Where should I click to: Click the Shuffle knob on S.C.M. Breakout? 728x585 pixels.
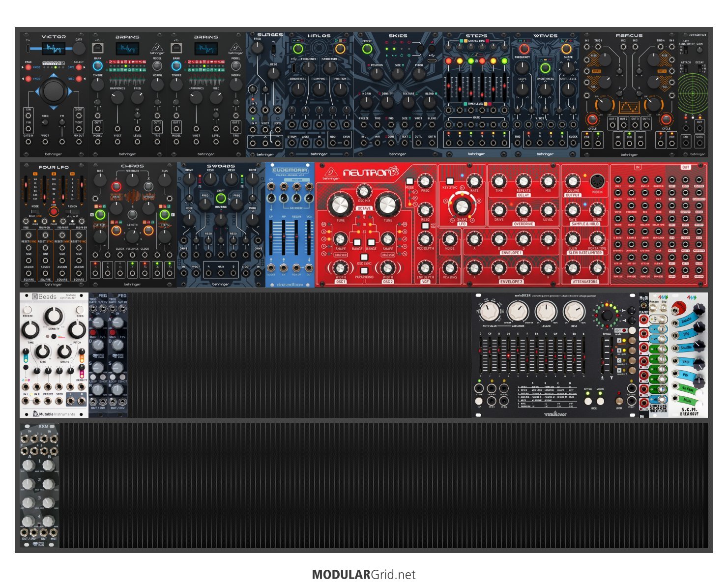pyautogui.click(x=699, y=346)
